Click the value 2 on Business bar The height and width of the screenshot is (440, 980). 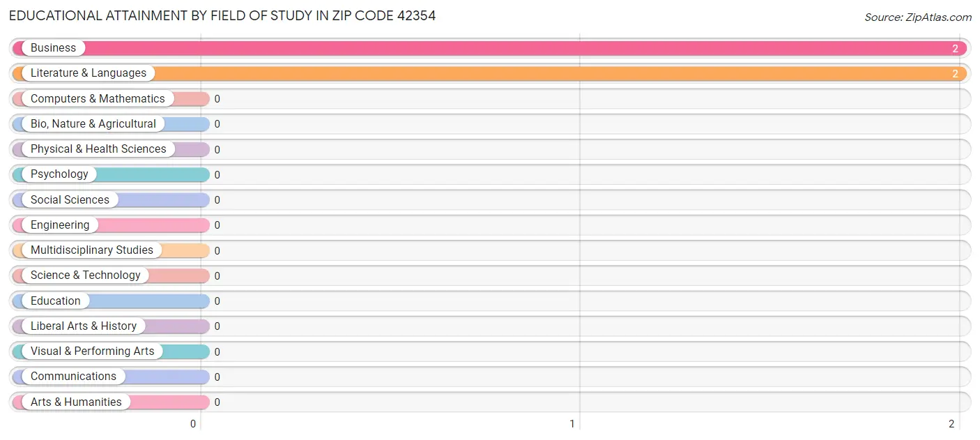pos(956,49)
